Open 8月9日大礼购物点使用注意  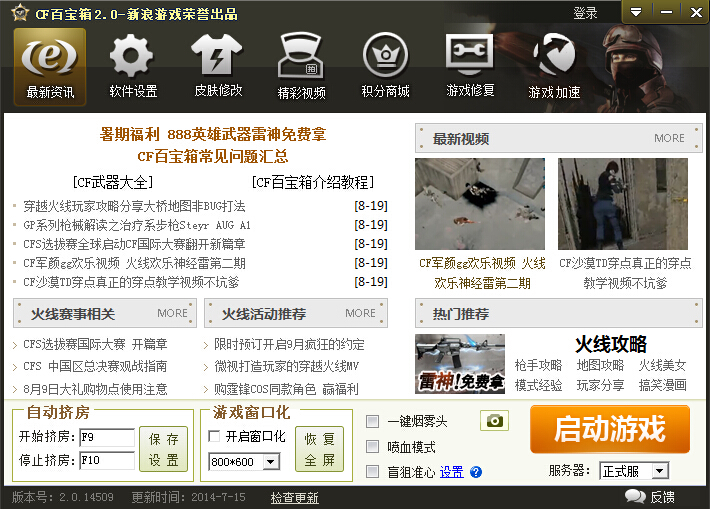(96, 389)
